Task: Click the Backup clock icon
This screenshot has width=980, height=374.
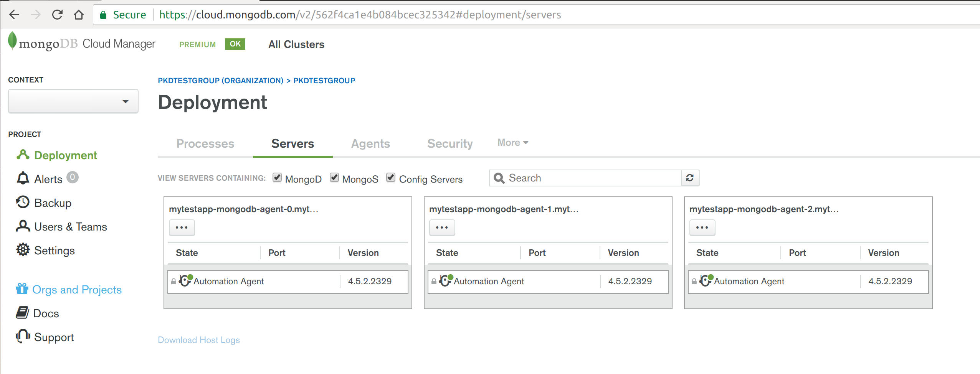Action: [x=23, y=202]
